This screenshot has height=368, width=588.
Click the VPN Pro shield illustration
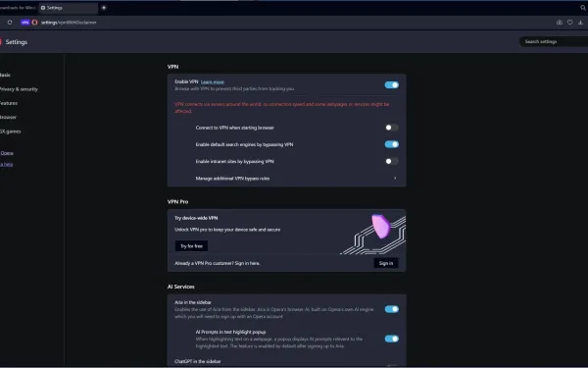[380, 227]
